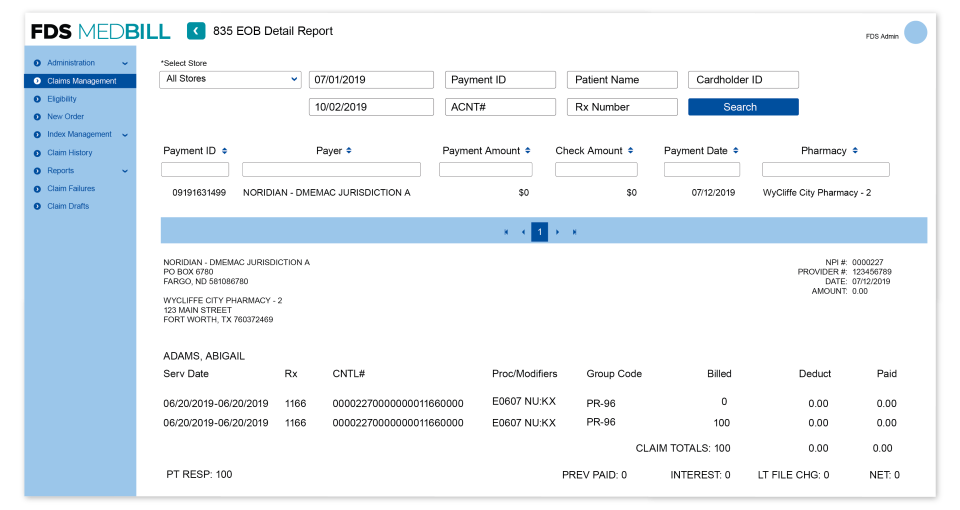Image resolution: width=960 pixels, height=510 pixels.
Task: Click WyCliffe City Pharmacy - 2 cell
Action: [817, 193]
